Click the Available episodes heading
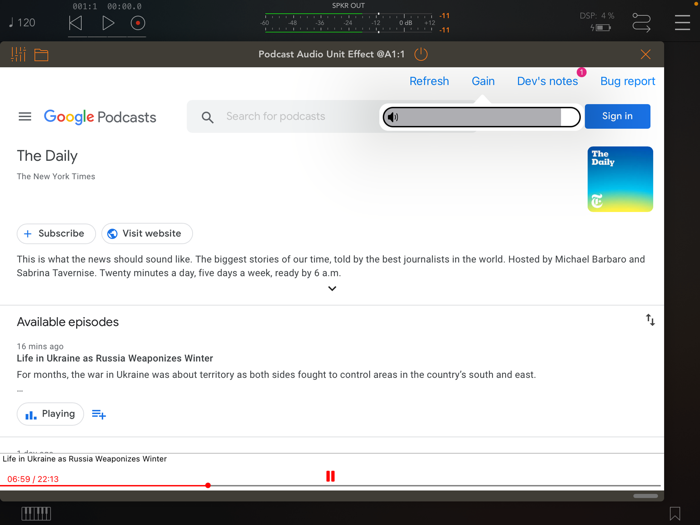This screenshot has height=525, width=700. (x=68, y=322)
